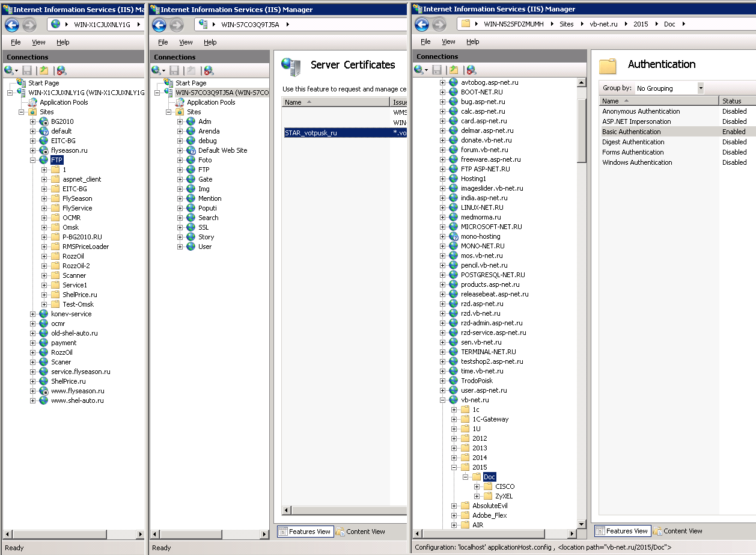Click Up folder icon in right Connections toolbar
The image size is (756, 555).
pos(454,70)
